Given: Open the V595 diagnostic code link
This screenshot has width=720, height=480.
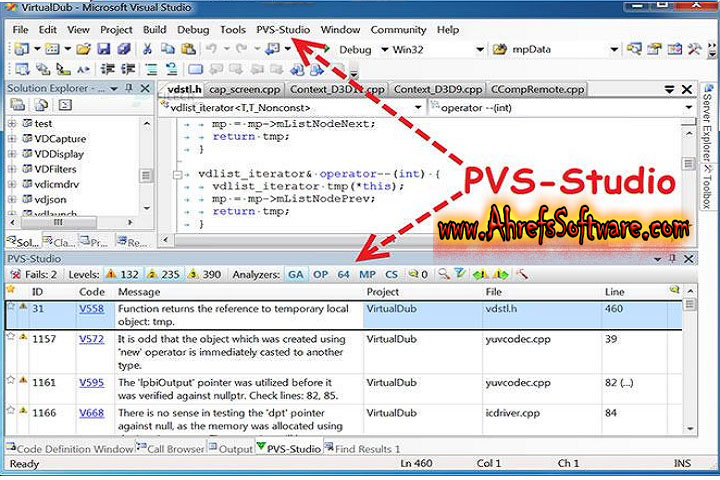Looking at the screenshot, I should (x=91, y=382).
